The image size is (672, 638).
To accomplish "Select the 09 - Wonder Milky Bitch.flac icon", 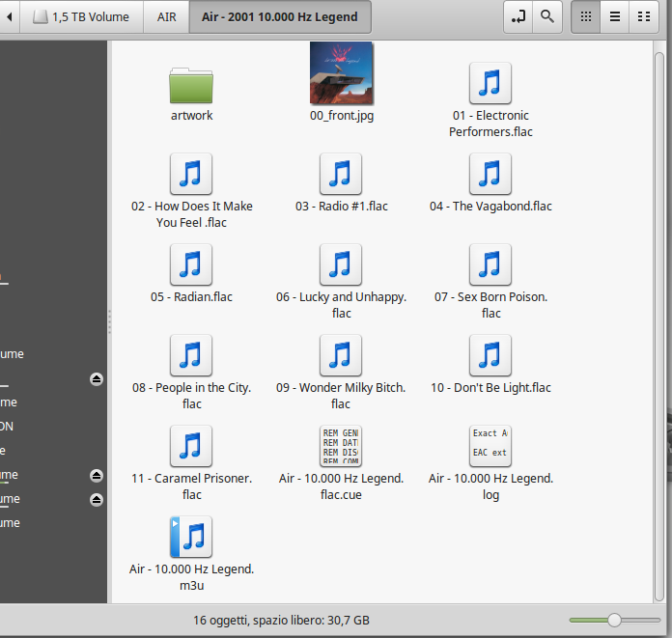I will (x=341, y=355).
